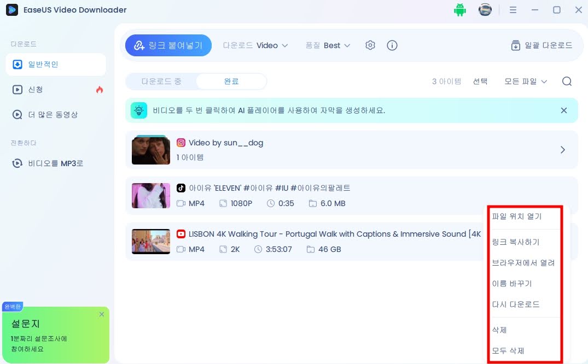Dismiss the AI player tip banner
This screenshot has height=364, width=588.
563,110
